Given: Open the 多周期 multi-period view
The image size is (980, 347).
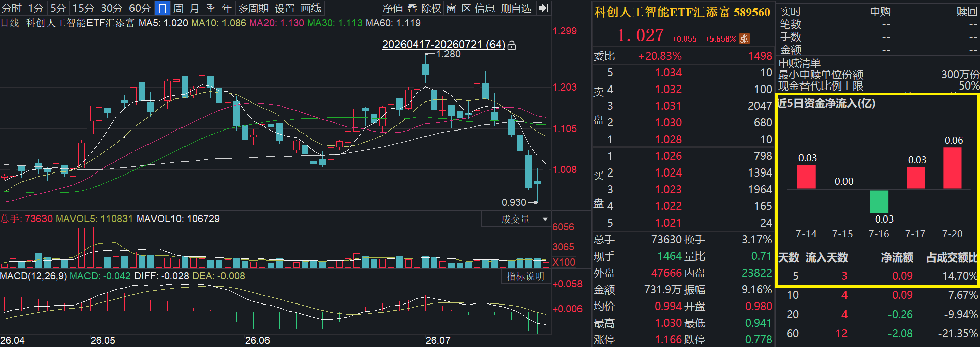Looking at the screenshot, I should [253, 8].
